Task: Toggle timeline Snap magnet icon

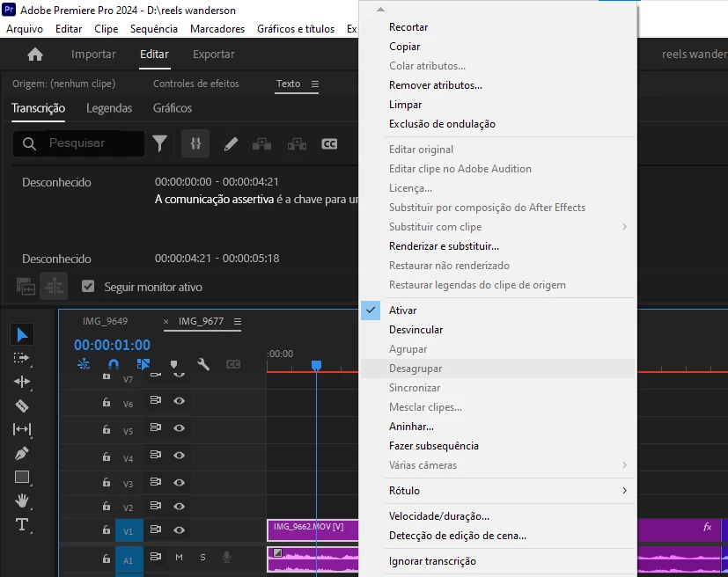Action: tap(114, 364)
